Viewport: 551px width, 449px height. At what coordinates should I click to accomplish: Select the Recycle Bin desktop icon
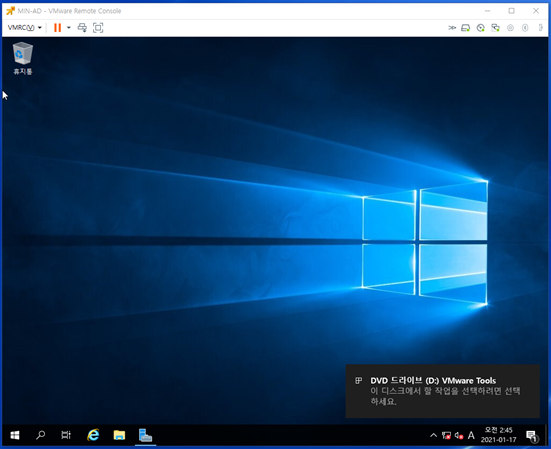[x=23, y=58]
